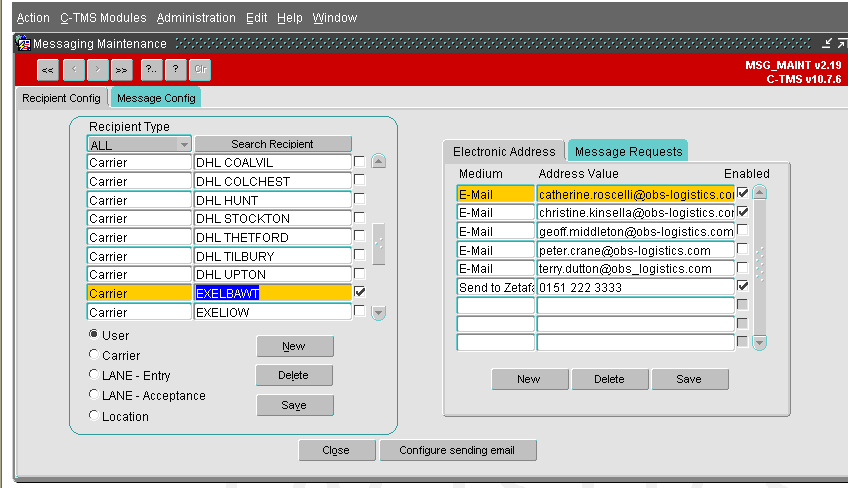Disable the catherine.roscelli email address
This screenshot has width=848, height=488.
pyautogui.click(x=743, y=193)
